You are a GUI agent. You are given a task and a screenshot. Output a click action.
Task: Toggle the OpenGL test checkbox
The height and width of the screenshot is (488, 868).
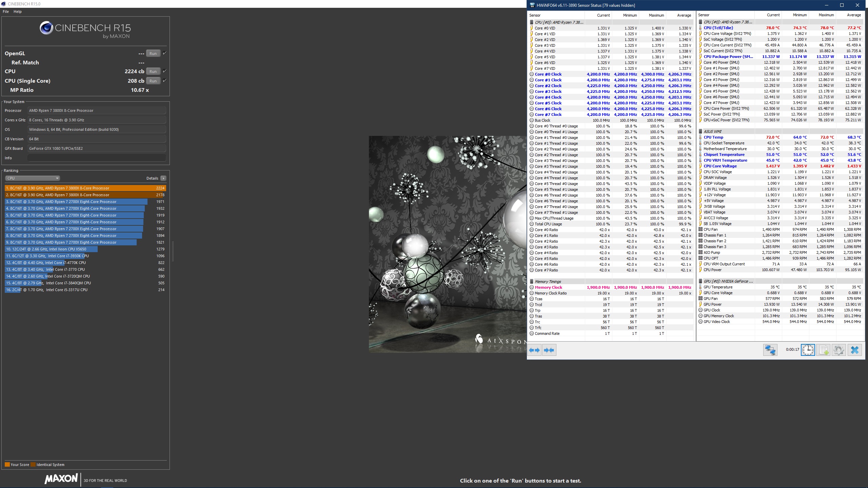pyautogui.click(x=164, y=53)
